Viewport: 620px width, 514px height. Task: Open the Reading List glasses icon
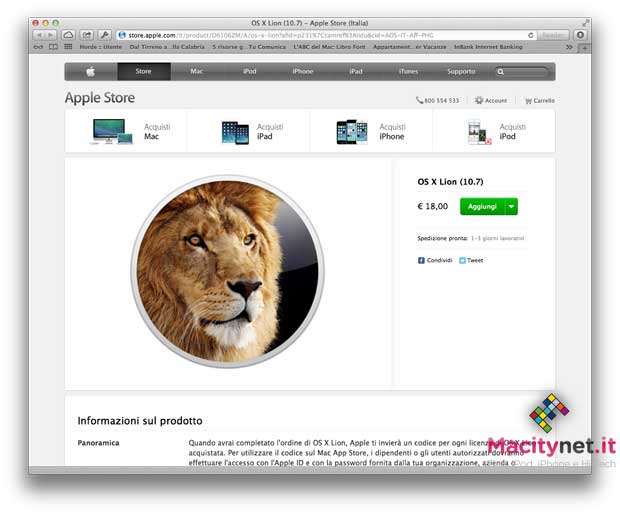(38, 47)
